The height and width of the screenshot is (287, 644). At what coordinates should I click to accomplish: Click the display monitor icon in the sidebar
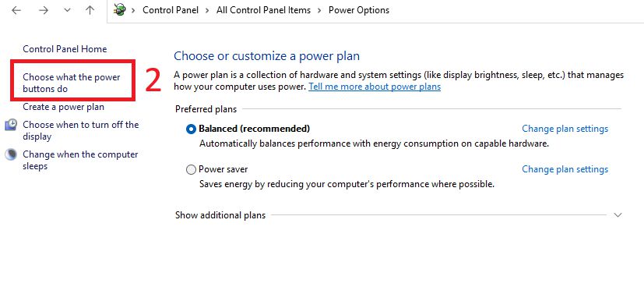11,125
